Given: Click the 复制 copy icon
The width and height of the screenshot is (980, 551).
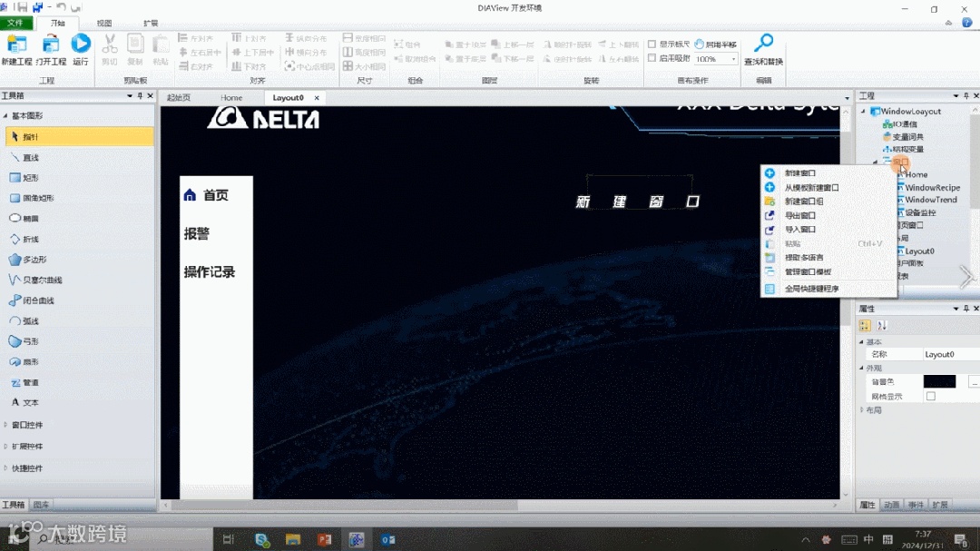Looking at the screenshot, I should [135, 44].
